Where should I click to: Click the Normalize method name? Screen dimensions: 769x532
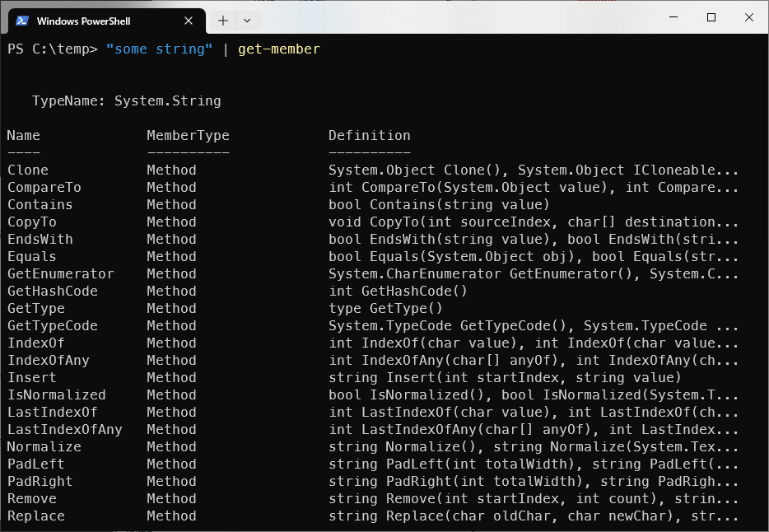[44, 446]
